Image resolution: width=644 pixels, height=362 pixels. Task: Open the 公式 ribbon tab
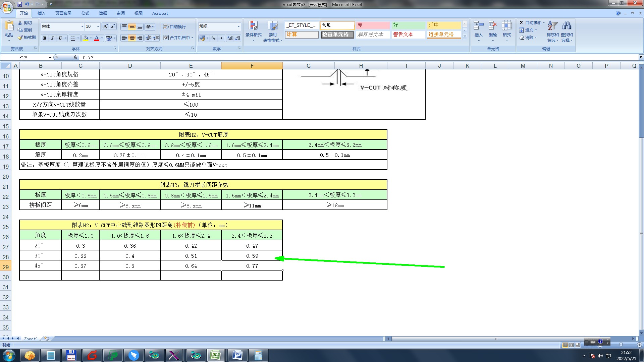(85, 13)
